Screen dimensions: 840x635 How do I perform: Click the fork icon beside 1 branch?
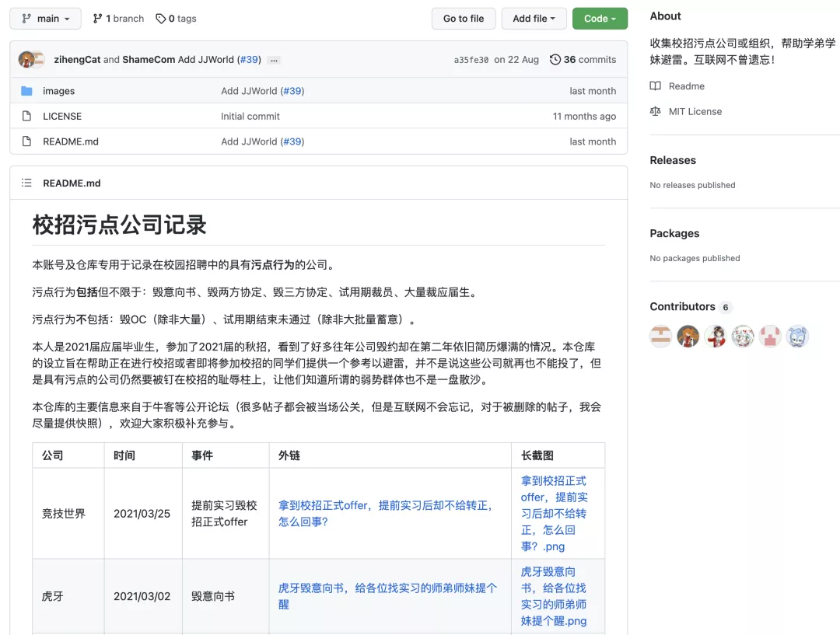pyautogui.click(x=97, y=18)
